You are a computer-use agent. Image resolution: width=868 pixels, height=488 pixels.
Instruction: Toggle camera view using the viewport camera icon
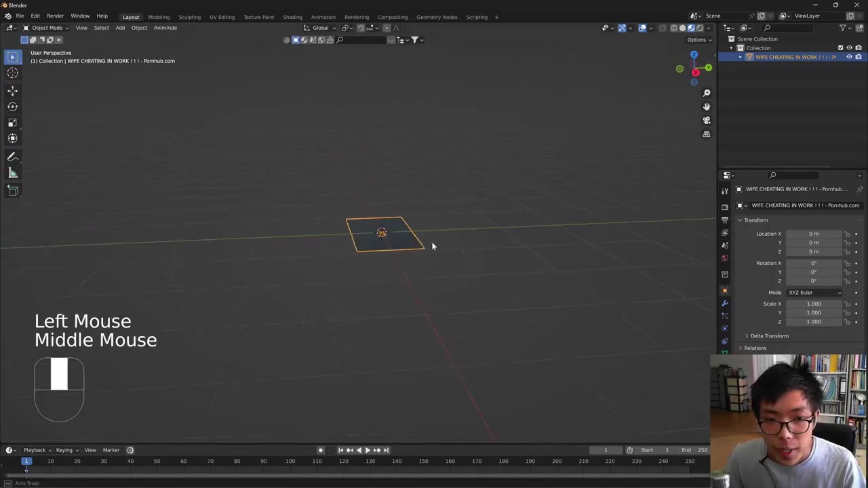pos(706,120)
